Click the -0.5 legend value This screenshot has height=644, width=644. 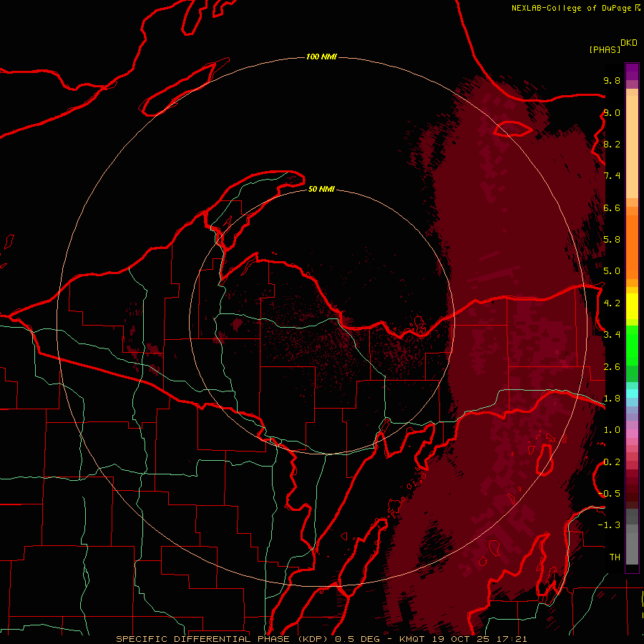click(609, 494)
